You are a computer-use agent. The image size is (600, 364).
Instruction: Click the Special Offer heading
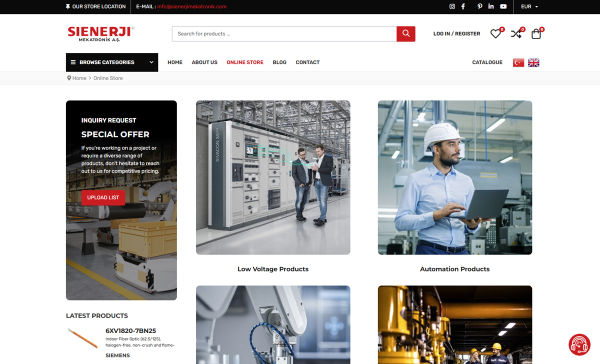(115, 134)
